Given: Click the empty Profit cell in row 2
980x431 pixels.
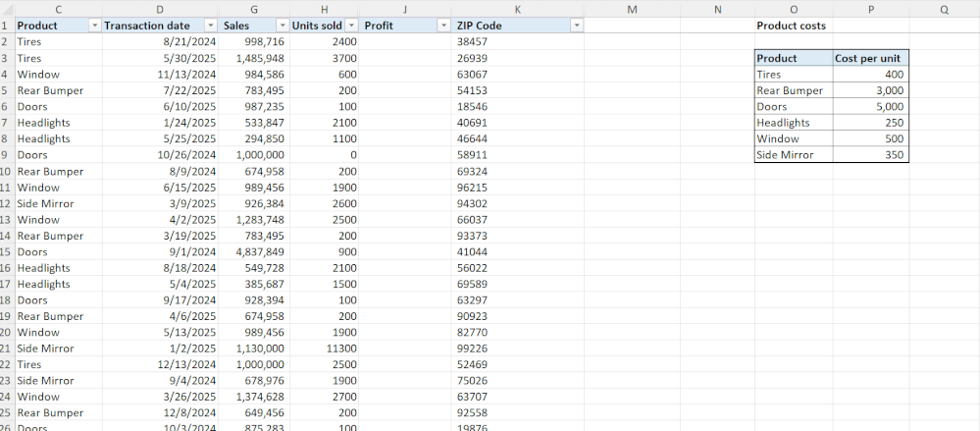Looking at the screenshot, I should tap(405, 42).
